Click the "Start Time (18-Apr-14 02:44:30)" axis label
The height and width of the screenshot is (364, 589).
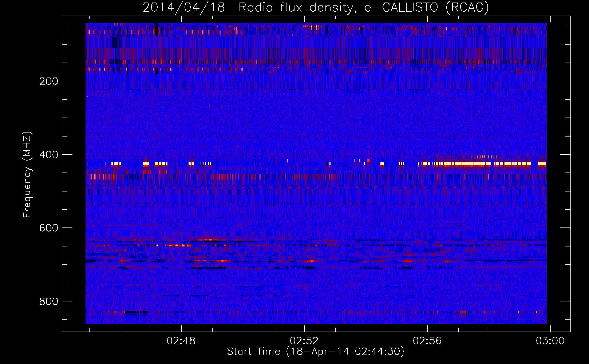tap(316, 352)
